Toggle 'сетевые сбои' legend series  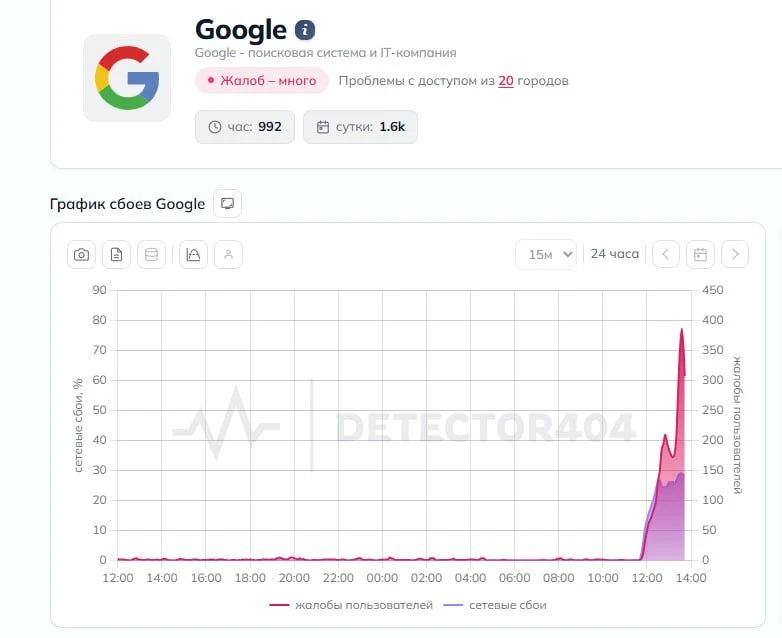(495, 605)
